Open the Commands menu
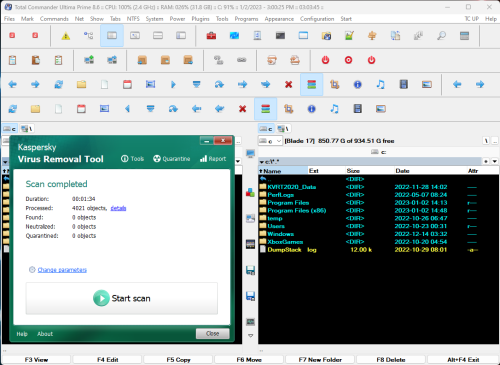Viewport: 500px width, 365px height. coord(54,19)
